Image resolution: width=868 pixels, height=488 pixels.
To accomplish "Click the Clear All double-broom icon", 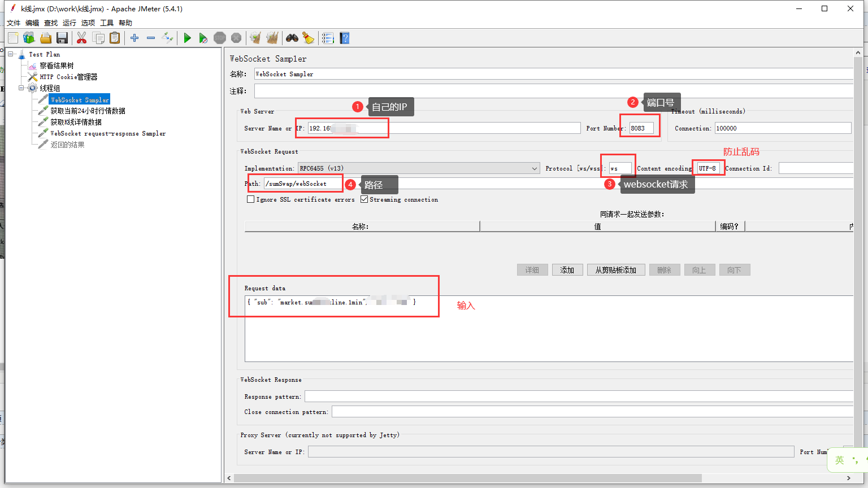I will tap(272, 38).
